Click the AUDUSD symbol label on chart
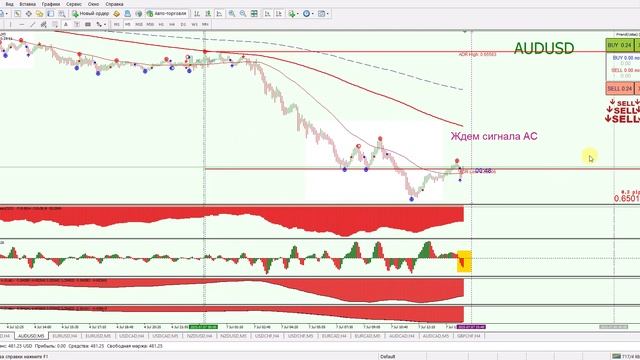 pos(544,48)
